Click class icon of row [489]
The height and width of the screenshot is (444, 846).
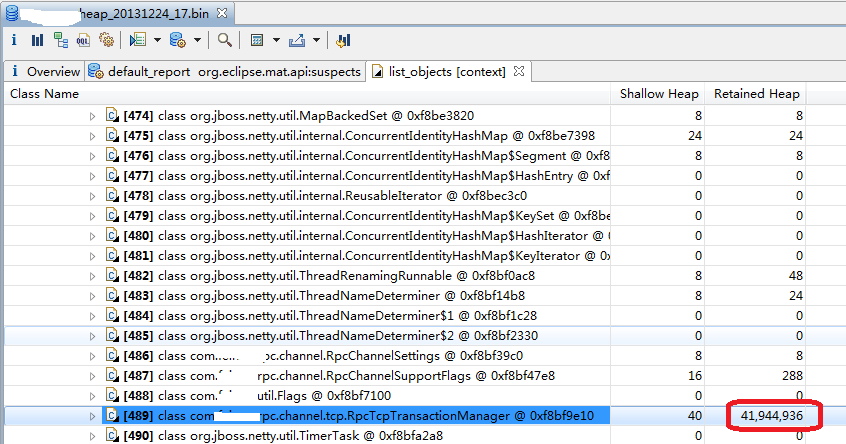tap(112, 415)
